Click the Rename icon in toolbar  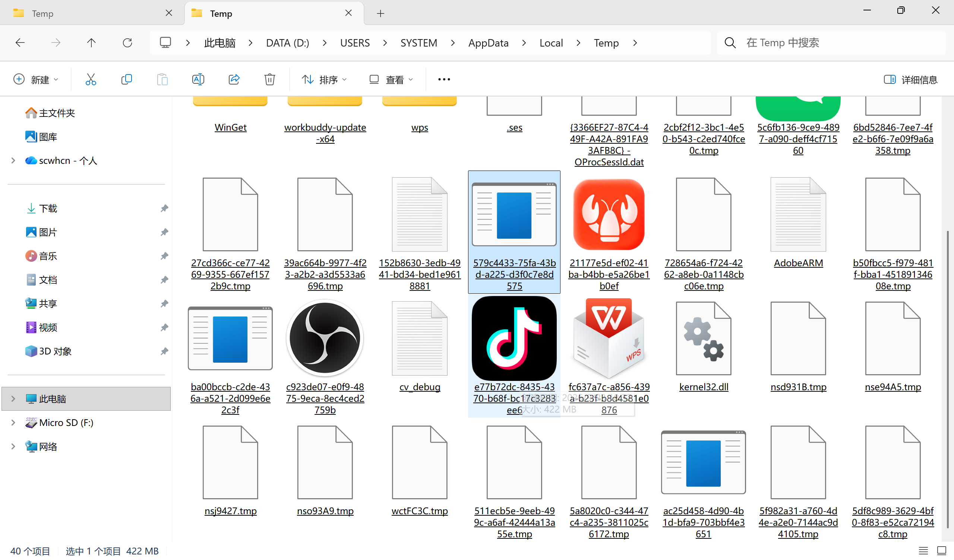pos(198,79)
